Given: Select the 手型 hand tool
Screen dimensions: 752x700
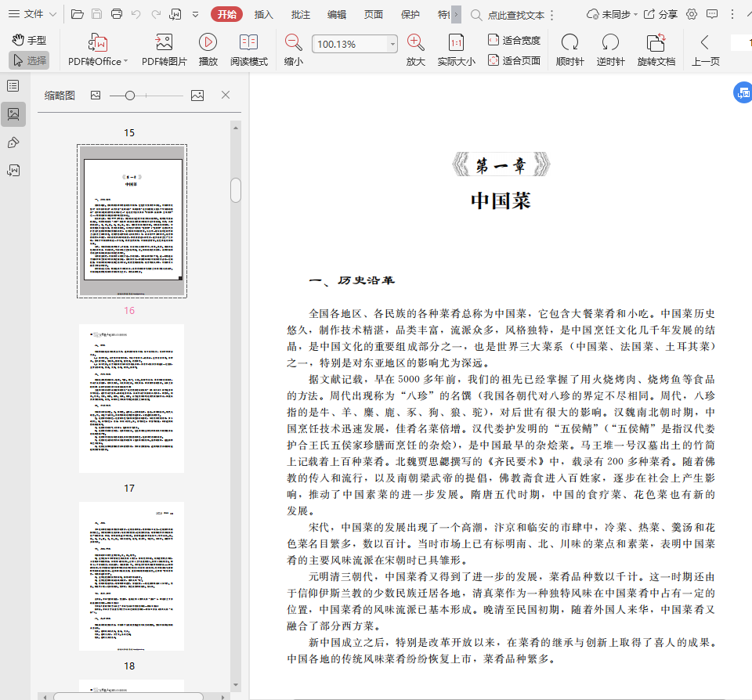Looking at the screenshot, I should (29, 40).
